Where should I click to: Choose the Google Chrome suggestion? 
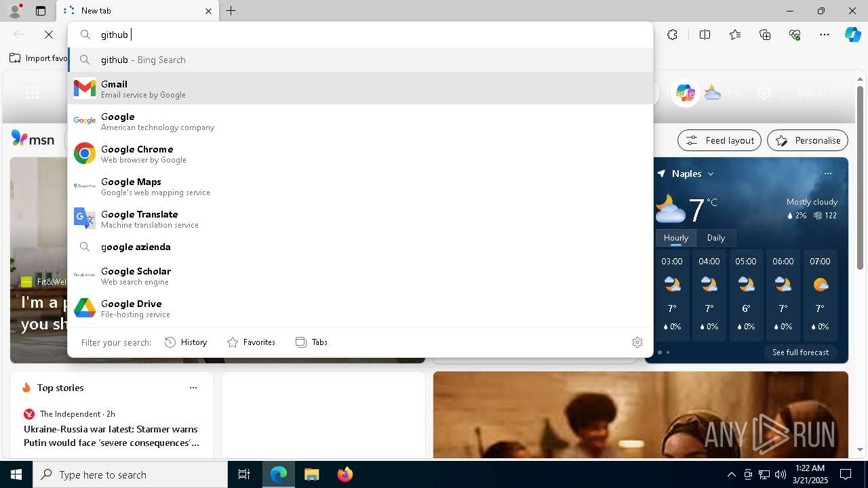click(x=360, y=153)
